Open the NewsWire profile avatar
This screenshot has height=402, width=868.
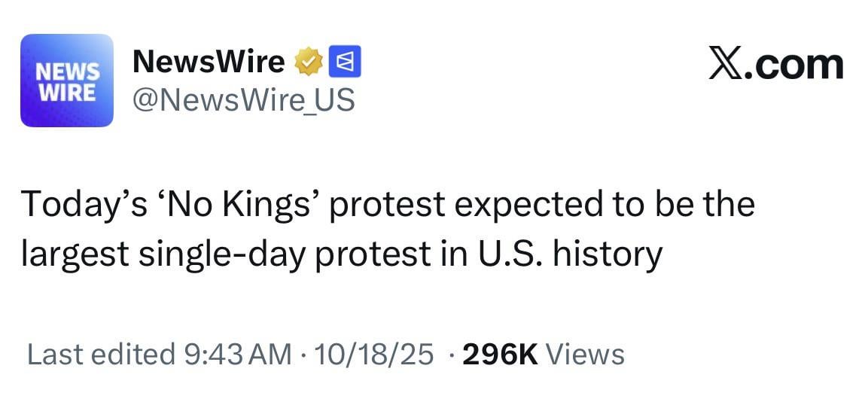66,81
